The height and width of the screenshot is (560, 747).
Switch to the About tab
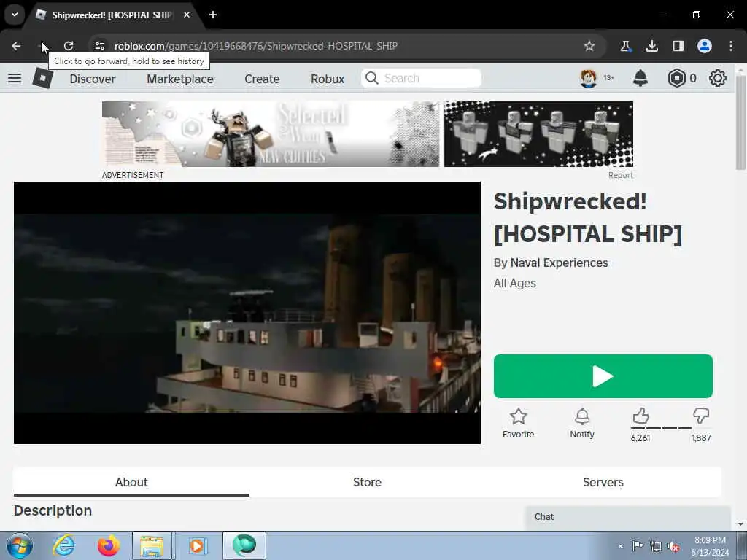click(131, 483)
